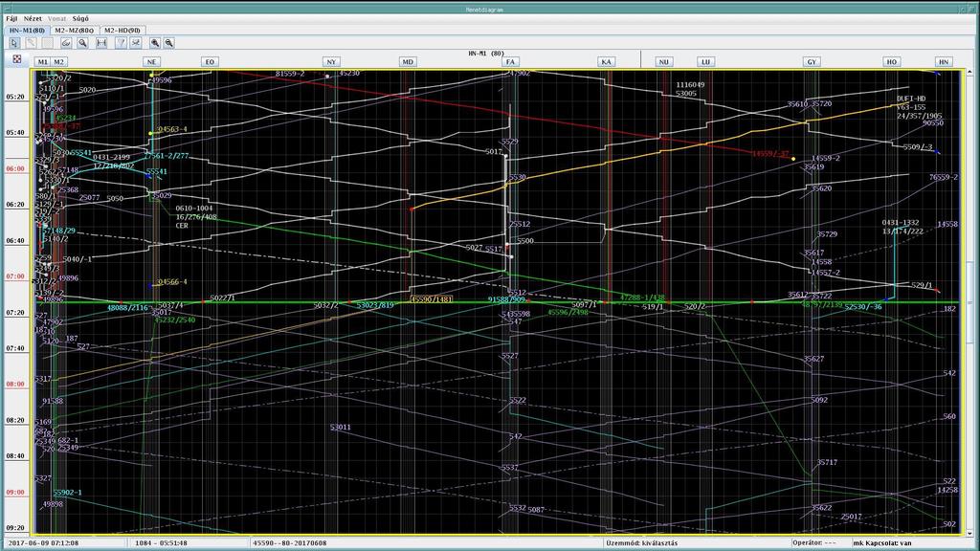980x551 pixels.
Task: Click the KA station button
Action: [606, 62]
